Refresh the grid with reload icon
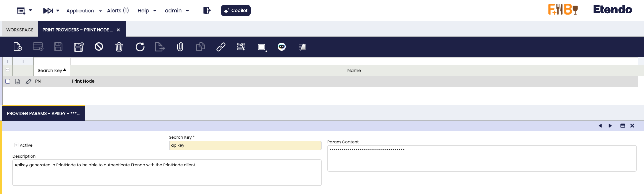 [140, 47]
